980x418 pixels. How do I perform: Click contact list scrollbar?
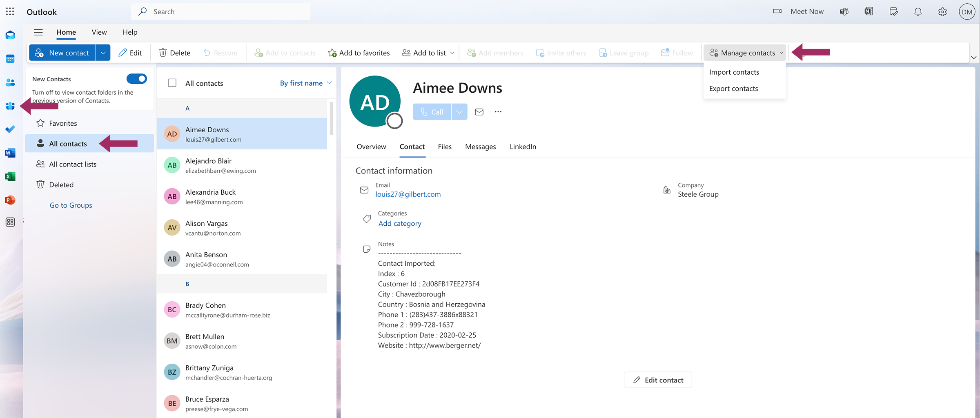[331, 118]
